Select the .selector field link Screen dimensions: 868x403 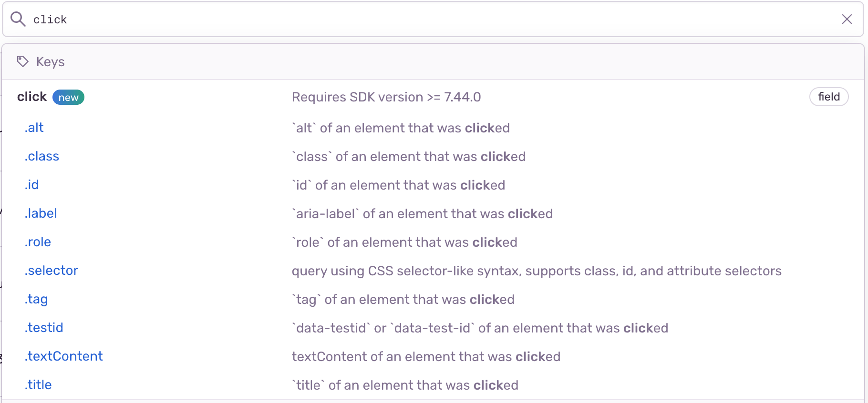pyautogui.click(x=51, y=270)
